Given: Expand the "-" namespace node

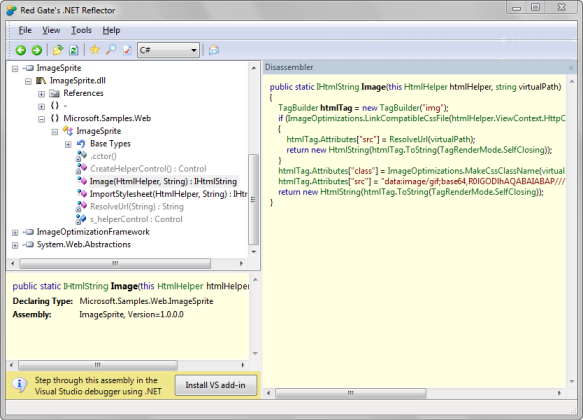Looking at the screenshot, I should point(41,107).
